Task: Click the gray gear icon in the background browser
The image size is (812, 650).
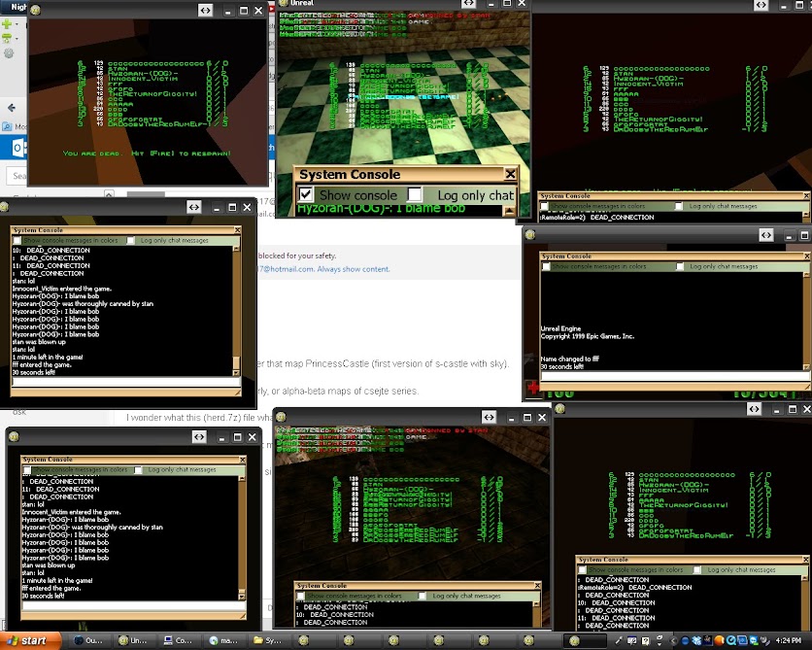Action: [x=9, y=52]
